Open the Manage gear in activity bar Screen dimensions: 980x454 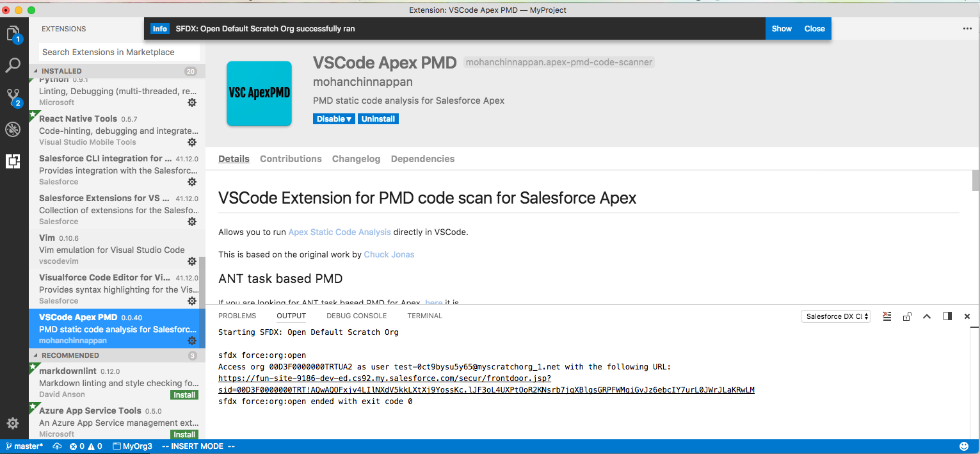[x=13, y=423]
